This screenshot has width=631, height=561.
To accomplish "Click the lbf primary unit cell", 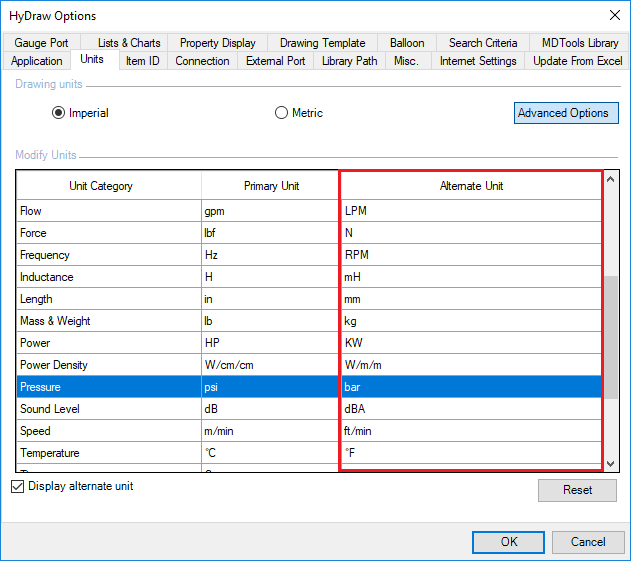I will (270, 233).
